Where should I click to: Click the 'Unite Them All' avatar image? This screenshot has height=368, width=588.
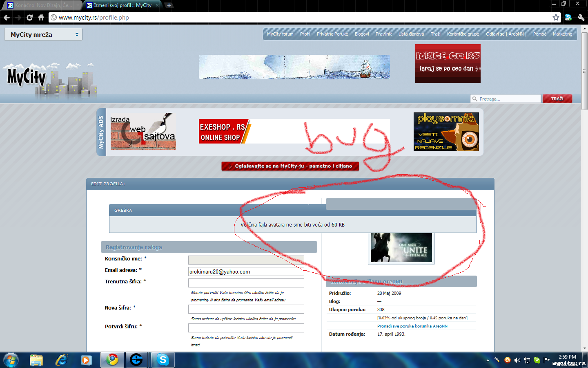(x=401, y=247)
